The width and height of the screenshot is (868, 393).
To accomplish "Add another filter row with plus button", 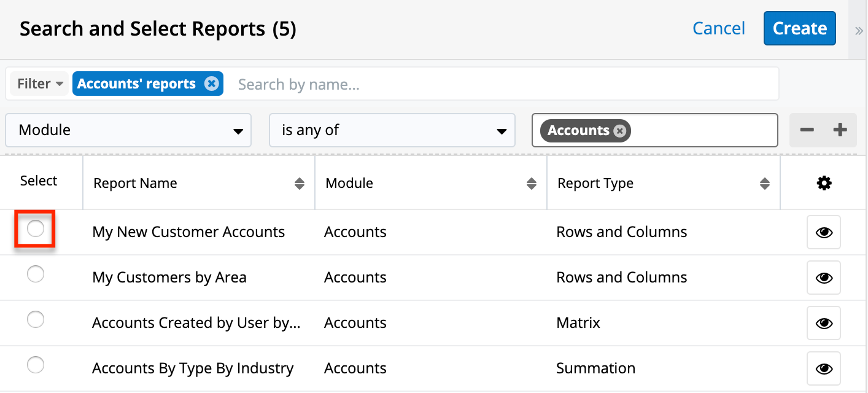I will point(840,130).
